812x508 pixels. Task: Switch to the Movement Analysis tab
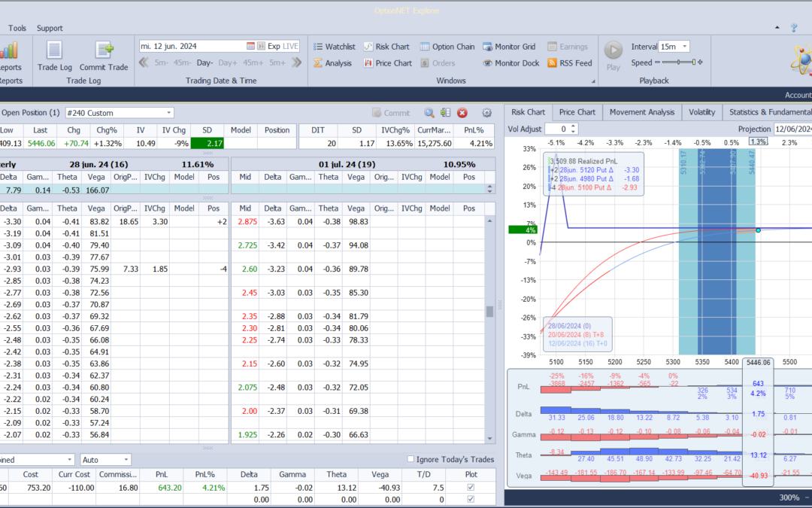point(641,112)
